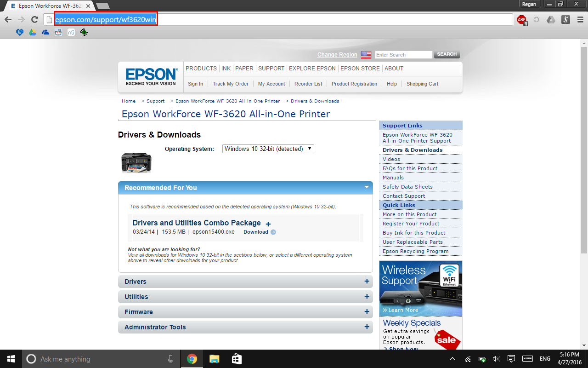Open Manuals in Support Links

tap(393, 178)
